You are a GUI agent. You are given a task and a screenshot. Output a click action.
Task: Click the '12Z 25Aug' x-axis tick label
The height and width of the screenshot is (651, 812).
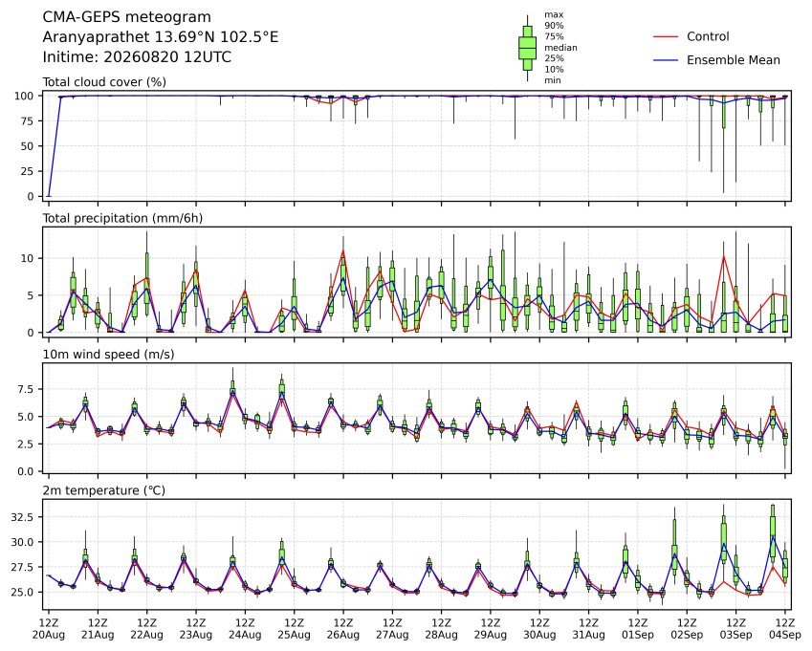tap(295, 629)
